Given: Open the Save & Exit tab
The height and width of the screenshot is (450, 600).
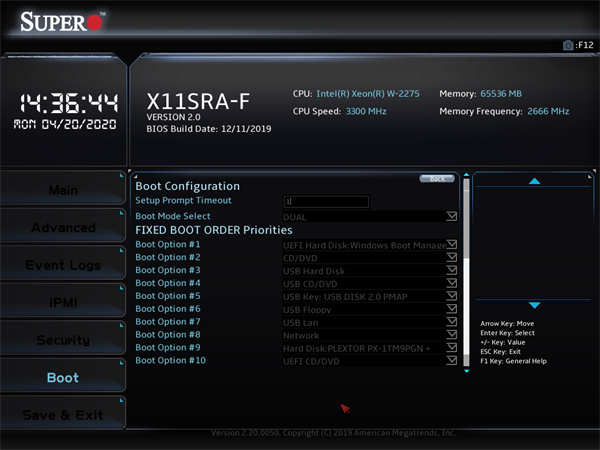Looking at the screenshot, I should (x=63, y=415).
